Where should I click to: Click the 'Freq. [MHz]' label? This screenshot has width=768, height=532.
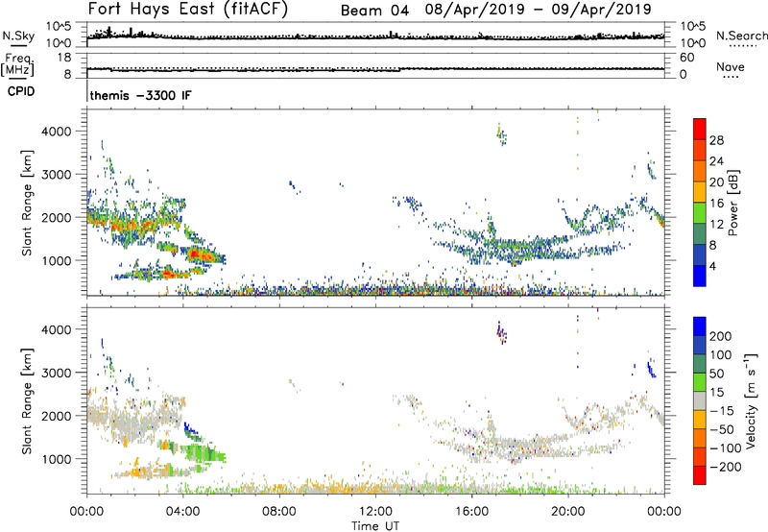[17, 65]
